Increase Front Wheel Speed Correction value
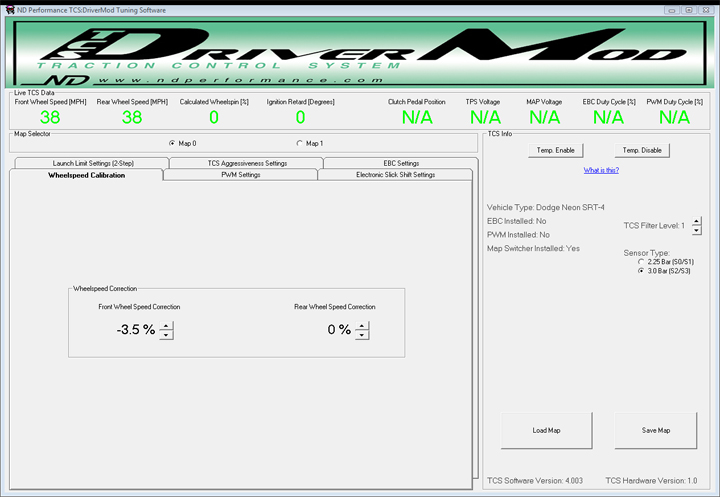This screenshot has width=720, height=497. tap(166, 326)
